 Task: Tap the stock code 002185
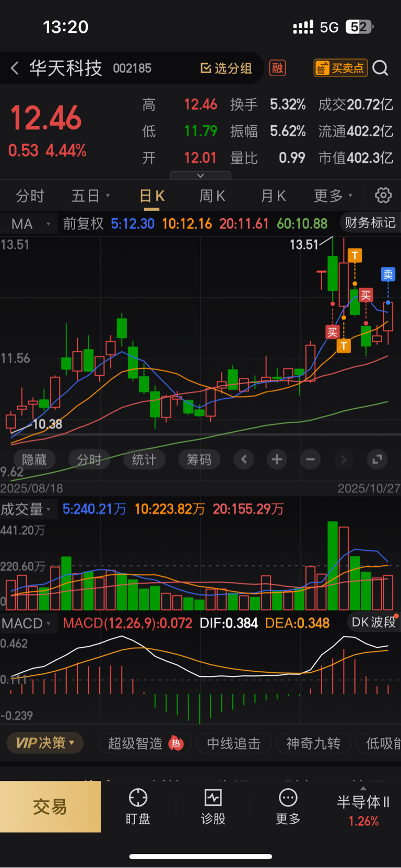(x=132, y=68)
